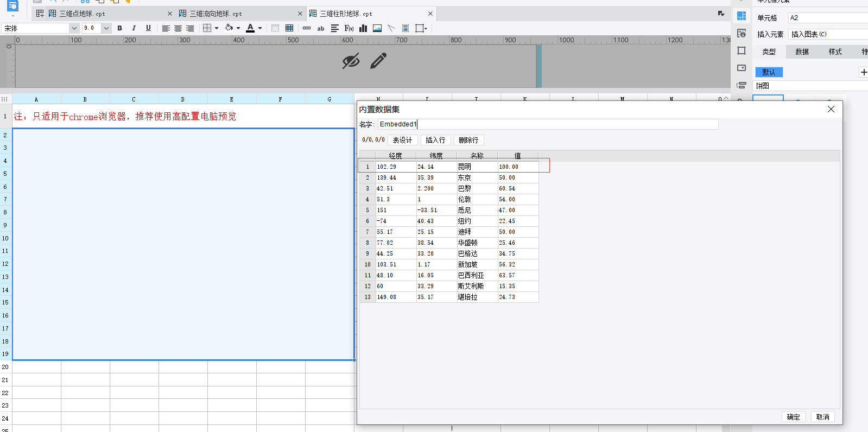Click the 默认 chart condition button
The width and height of the screenshot is (868, 432).
[769, 72]
